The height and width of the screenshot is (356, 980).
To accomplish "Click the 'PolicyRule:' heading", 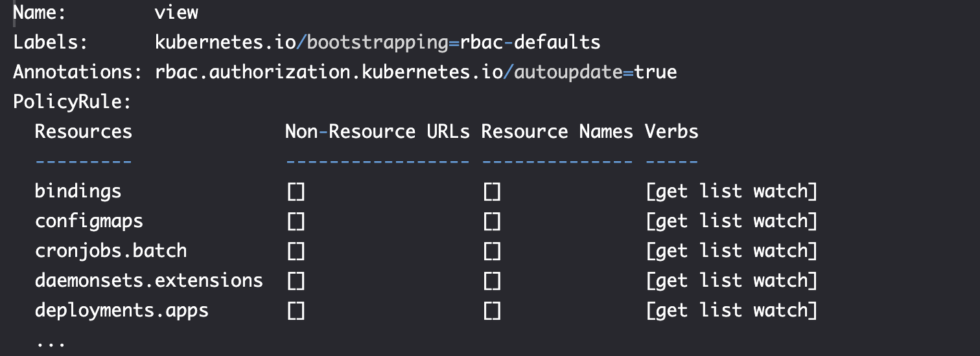I will [72, 102].
